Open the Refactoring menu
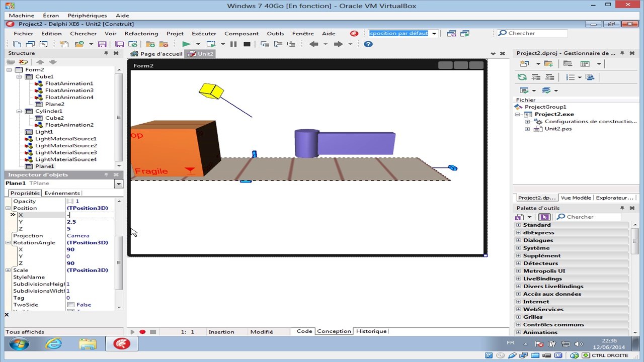Image resolution: width=644 pixels, height=362 pixels. (141, 33)
